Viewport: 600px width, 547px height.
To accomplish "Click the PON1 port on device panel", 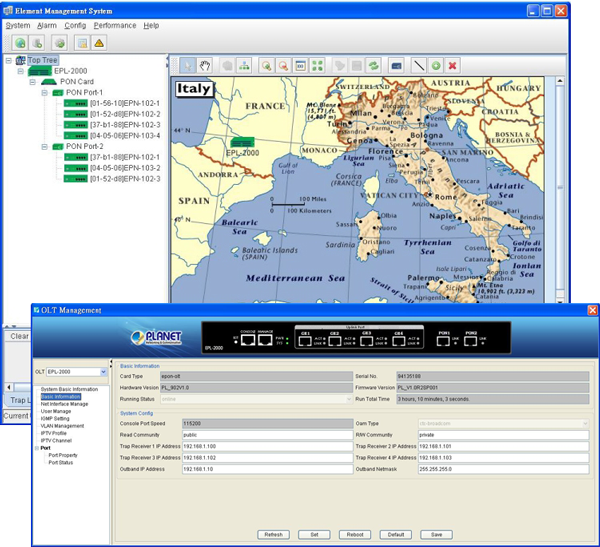I will pyautogui.click(x=443, y=339).
